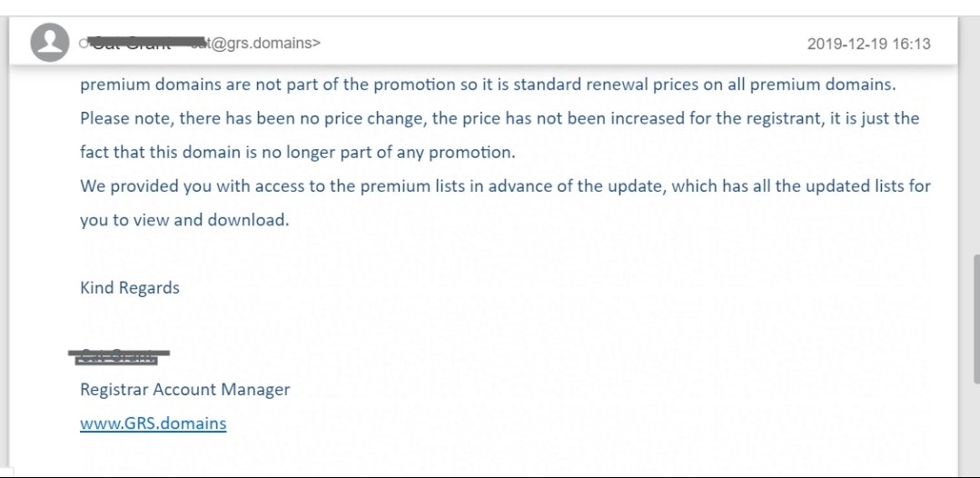Viewport: 980px width, 478px height.
Task: Click the line 'fact that this domain is no longer'
Action: coord(298,153)
